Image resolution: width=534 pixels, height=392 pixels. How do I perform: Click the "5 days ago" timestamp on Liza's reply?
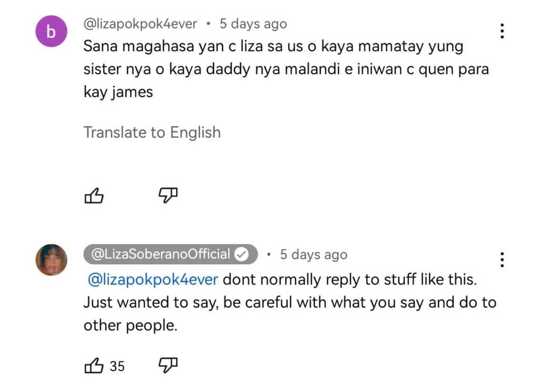click(313, 255)
